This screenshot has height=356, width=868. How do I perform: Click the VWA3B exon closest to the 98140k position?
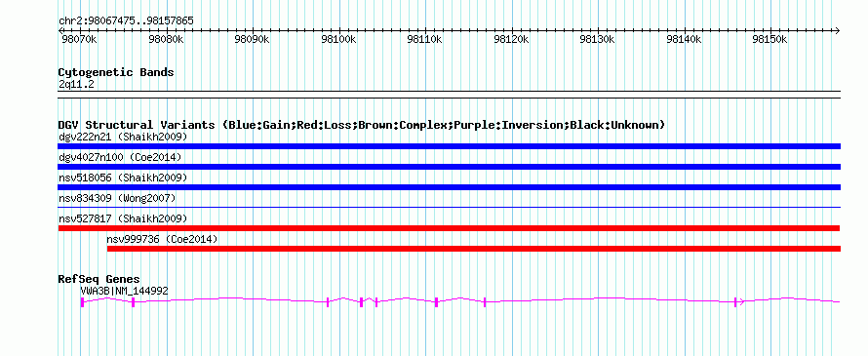coord(735,301)
